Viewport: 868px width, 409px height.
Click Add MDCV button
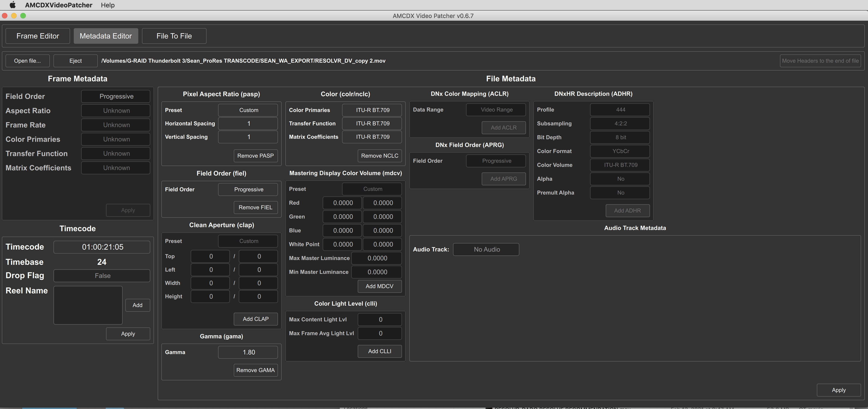[380, 286]
